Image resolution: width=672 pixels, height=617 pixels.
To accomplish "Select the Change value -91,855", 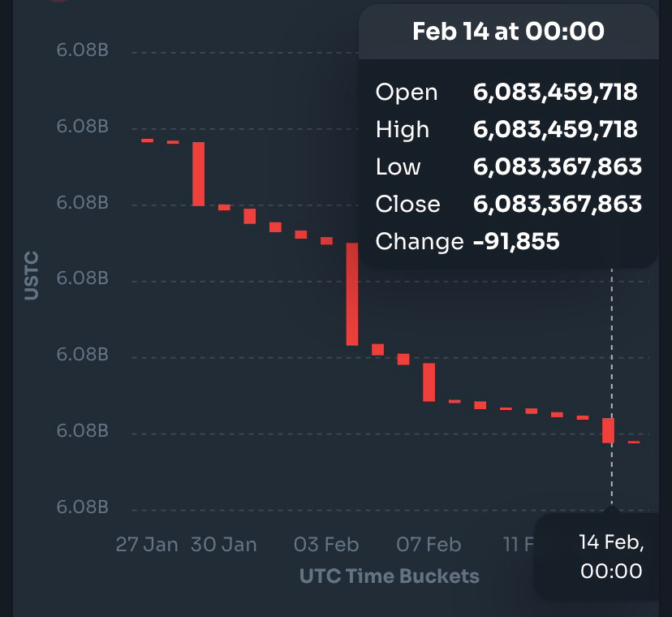I will tap(516, 241).
